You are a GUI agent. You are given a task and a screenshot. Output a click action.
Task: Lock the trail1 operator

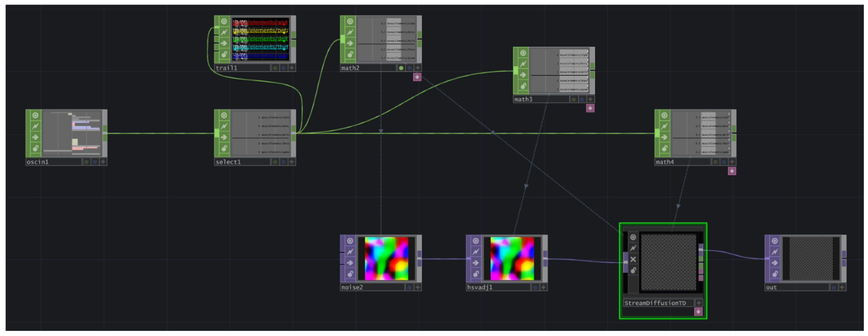[x=224, y=54]
